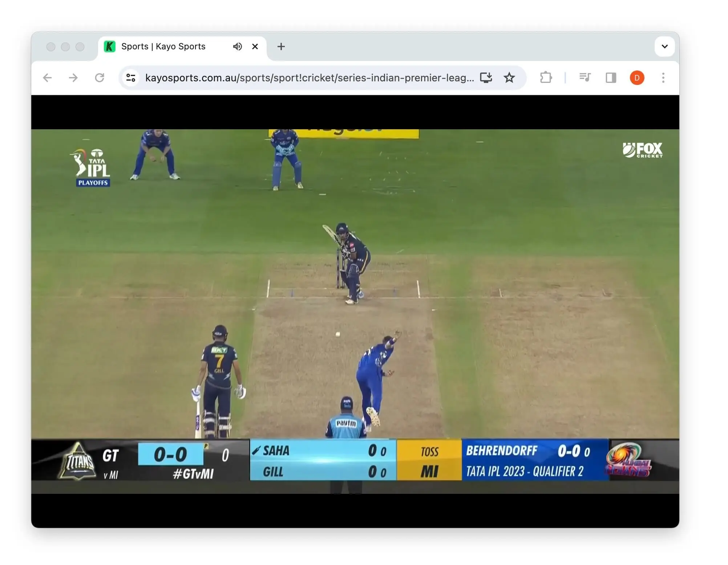Click the Fox Cricket logo on the video
The width and height of the screenshot is (728, 565).
(x=642, y=150)
